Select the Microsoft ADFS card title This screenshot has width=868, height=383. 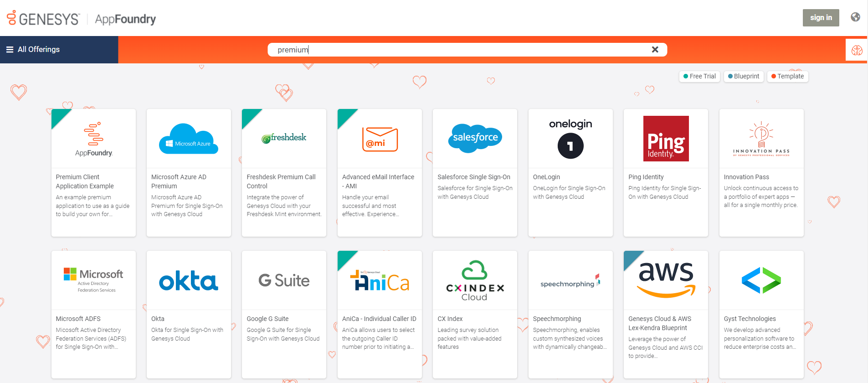(78, 319)
